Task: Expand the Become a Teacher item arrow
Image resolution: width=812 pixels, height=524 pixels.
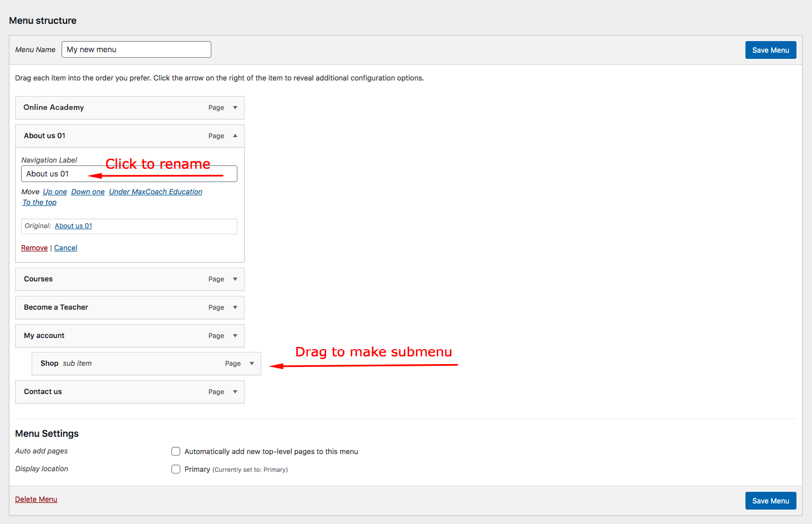Action: 235,308
